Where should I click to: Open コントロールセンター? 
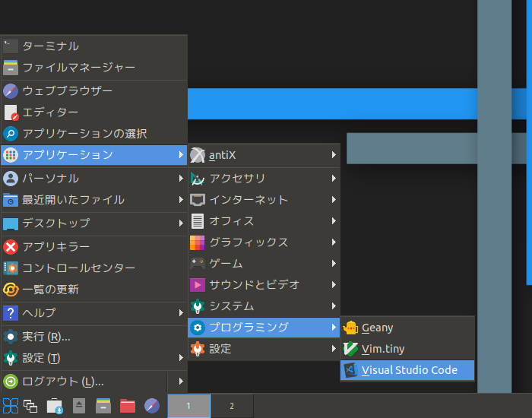[x=94, y=268]
